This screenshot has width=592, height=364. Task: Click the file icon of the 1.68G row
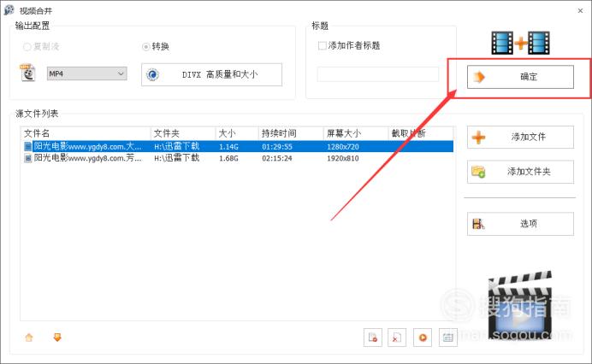tap(28, 158)
